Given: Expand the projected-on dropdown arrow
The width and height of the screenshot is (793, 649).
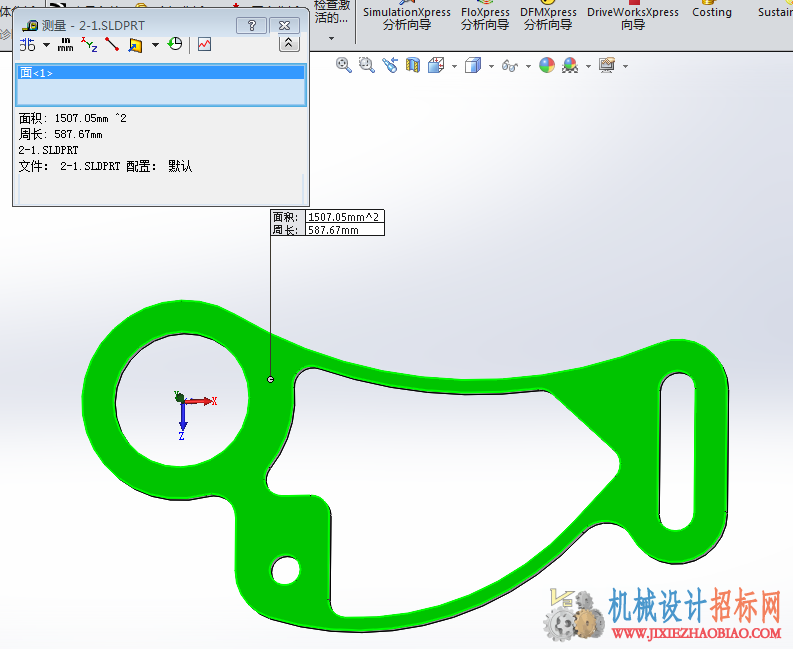Looking at the screenshot, I should 155,45.
